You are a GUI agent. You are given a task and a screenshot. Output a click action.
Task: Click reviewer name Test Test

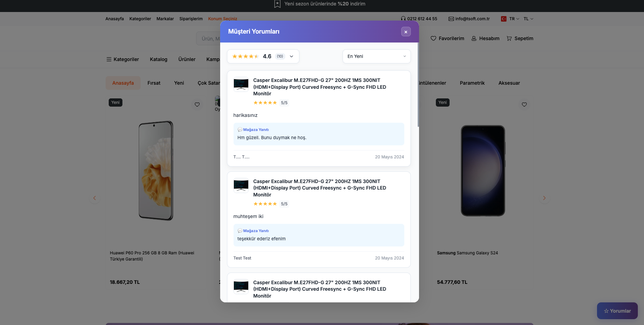click(242, 258)
